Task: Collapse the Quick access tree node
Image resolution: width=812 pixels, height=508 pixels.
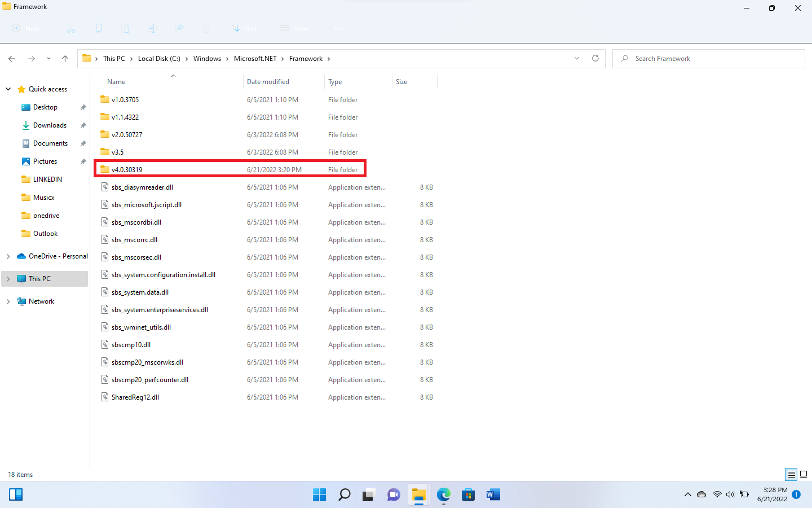Action: (x=8, y=89)
